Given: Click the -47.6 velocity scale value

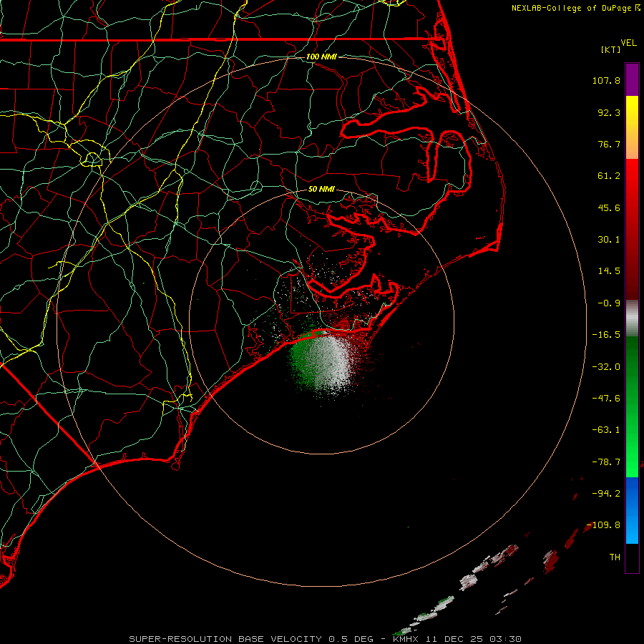Looking at the screenshot, I should 606,399.
